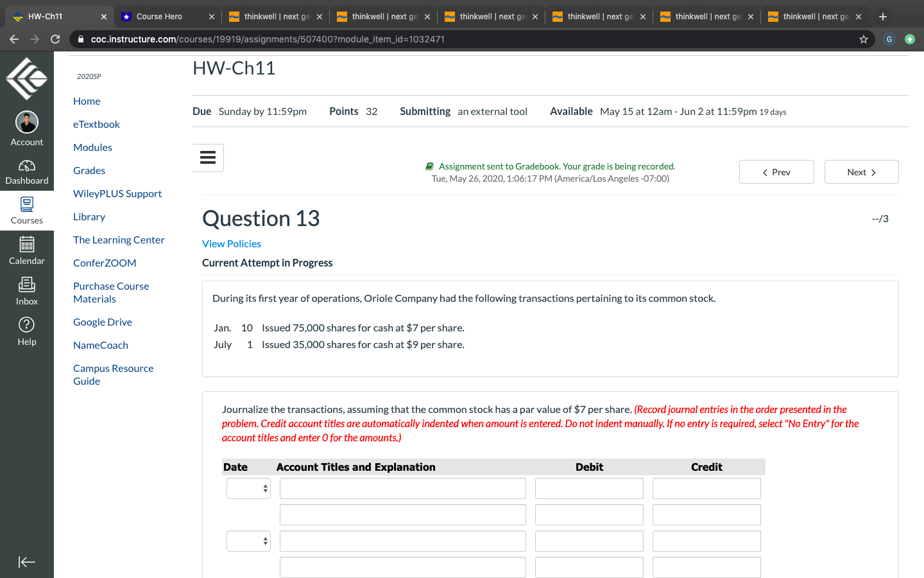Open the first Date dropdown
This screenshot has height=578, width=924.
point(248,488)
